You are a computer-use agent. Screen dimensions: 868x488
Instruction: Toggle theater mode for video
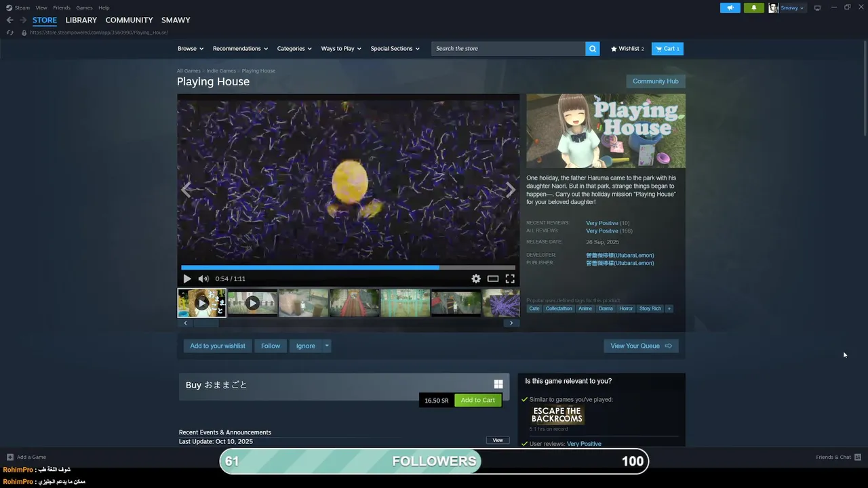(x=493, y=279)
